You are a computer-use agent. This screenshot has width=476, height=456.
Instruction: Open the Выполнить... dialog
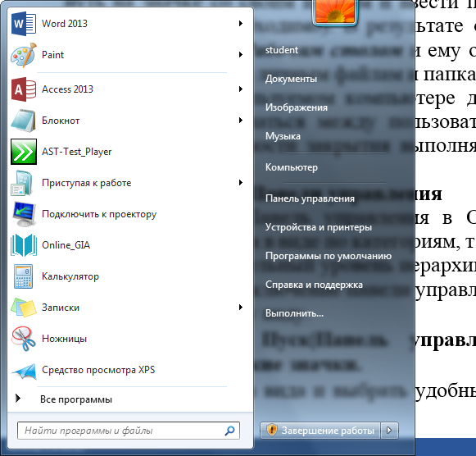click(x=294, y=313)
